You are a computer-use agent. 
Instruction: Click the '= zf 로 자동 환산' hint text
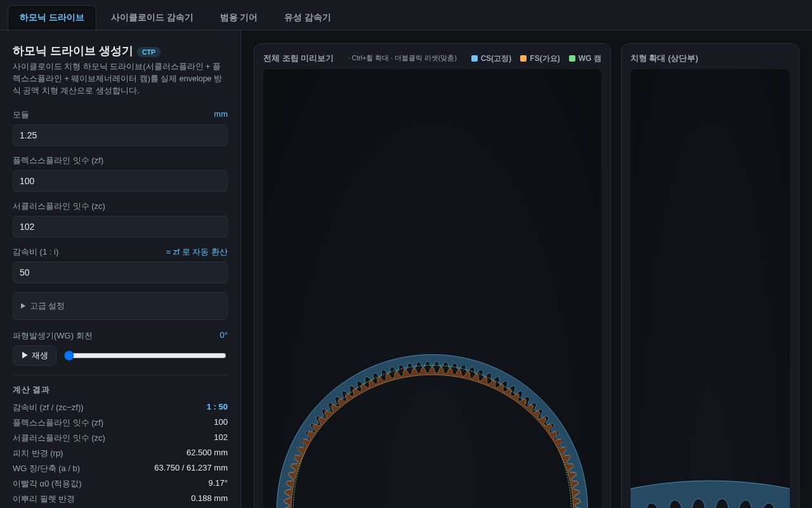click(197, 252)
